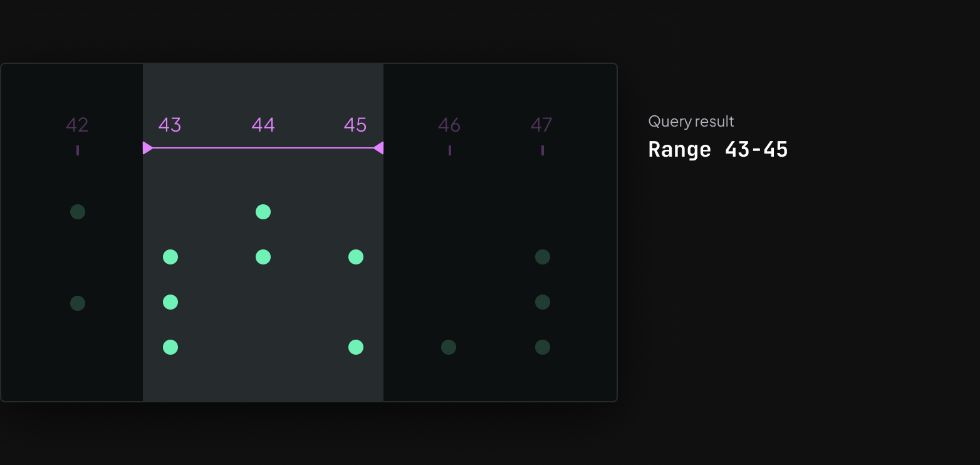Toggle the bottom dim dot in column 47
The image size is (980, 465).
coord(542,347)
